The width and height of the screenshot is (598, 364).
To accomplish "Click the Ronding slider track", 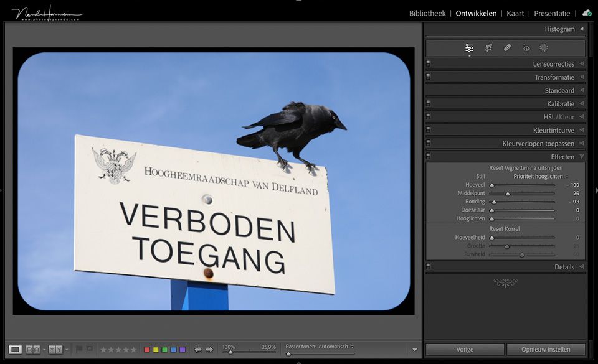I will coord(522,202).
